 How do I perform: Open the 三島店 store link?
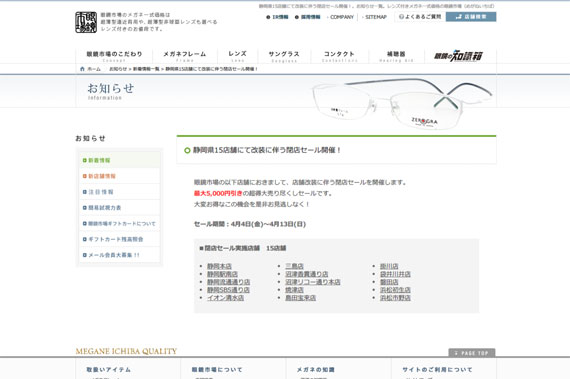coord(294,266)
